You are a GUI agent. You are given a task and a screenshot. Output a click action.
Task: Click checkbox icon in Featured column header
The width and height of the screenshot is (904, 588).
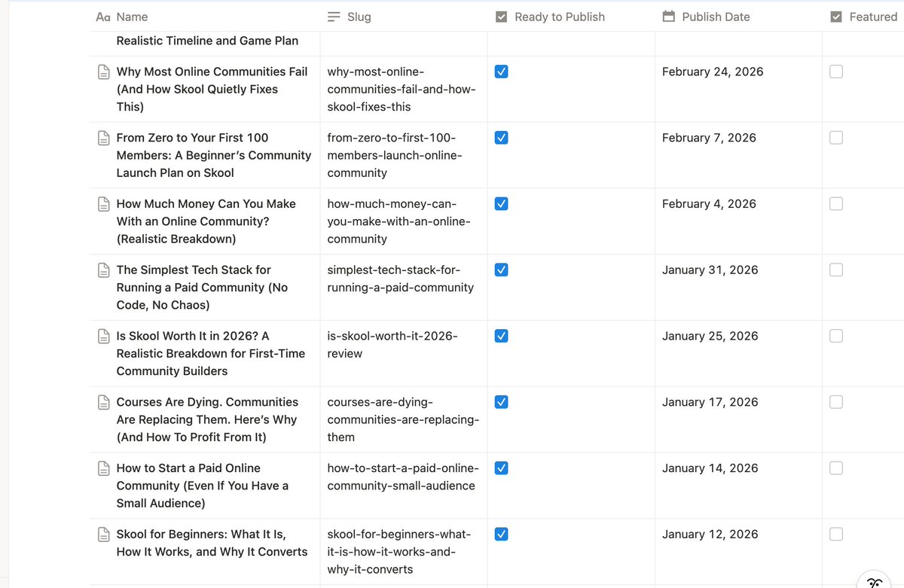(836, 17)
